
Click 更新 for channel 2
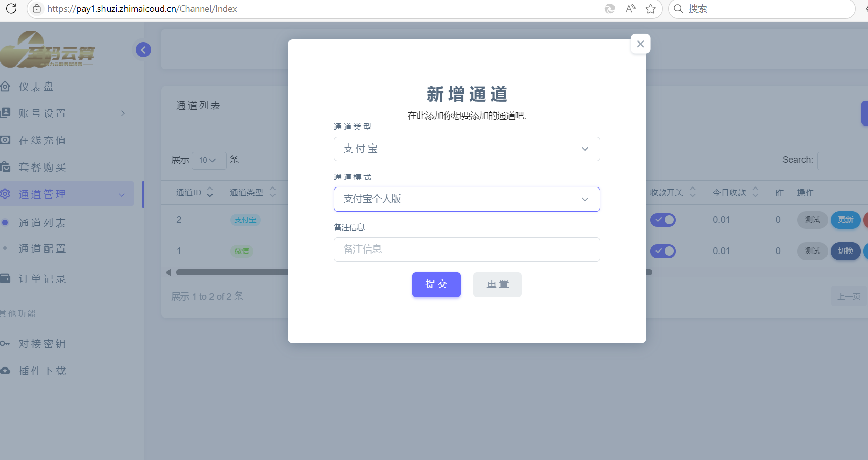click(845, 220)
